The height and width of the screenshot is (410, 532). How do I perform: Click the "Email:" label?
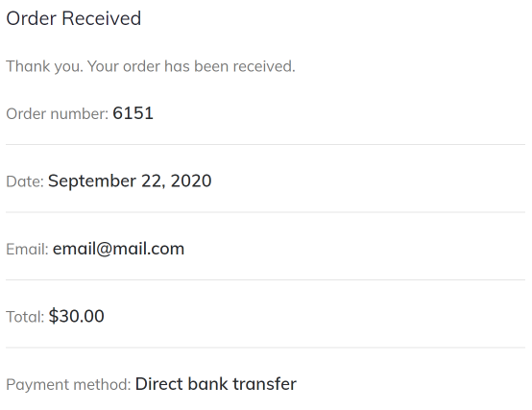point(27,250)
